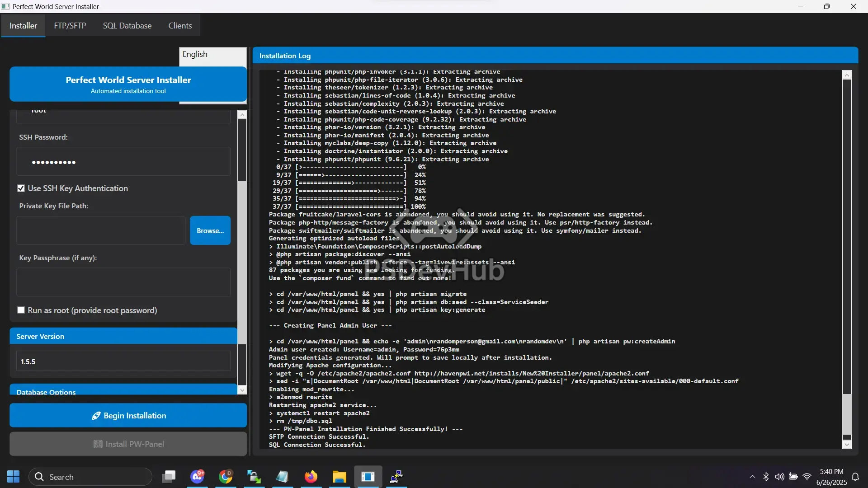Click the Installation Log scroll-up arrow

(847, 75)
